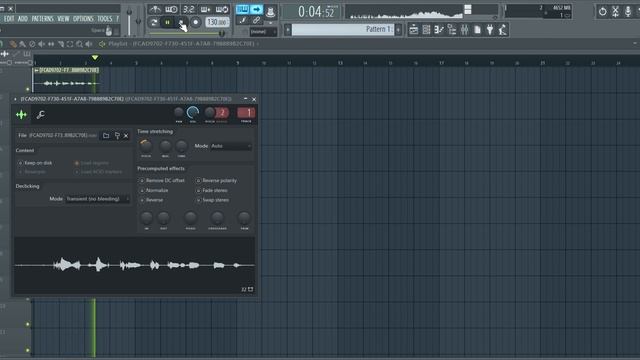Screen dimensions: 640x360
Task: Click the tempo field showing 130
Action: click(x=217, y=22)
